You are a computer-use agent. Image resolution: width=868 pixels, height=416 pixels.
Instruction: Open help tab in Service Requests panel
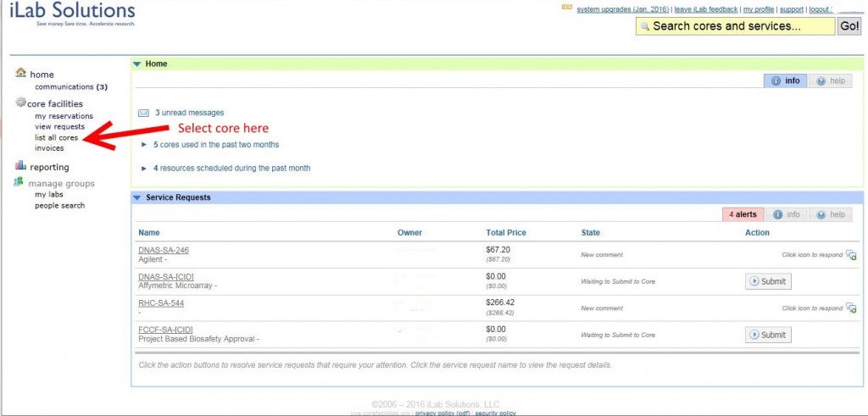(x=831, y=214)
